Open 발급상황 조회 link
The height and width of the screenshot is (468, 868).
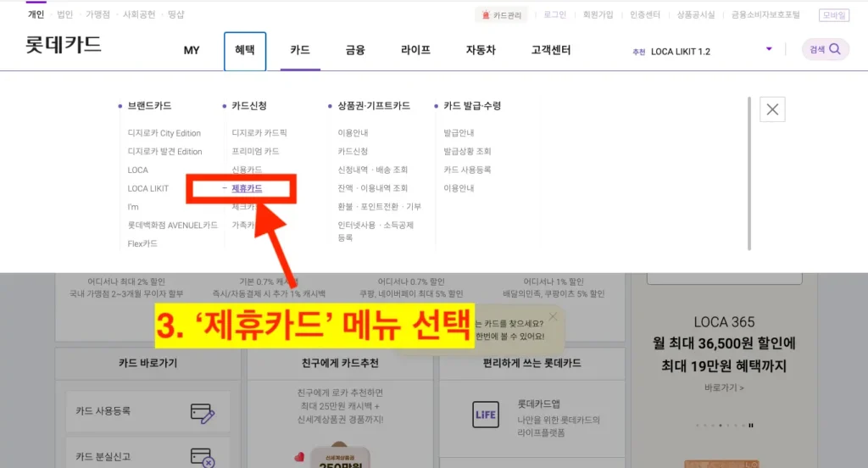(x=467, y=151)
